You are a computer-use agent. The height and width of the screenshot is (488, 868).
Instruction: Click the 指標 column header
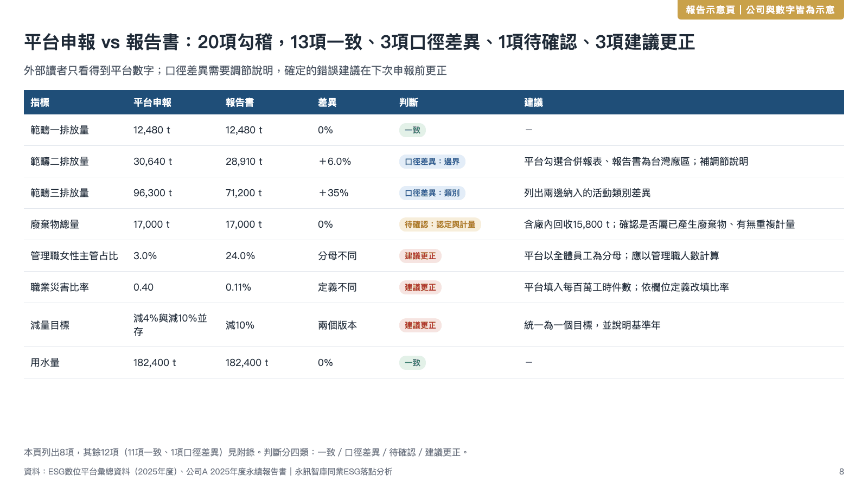click(x=40, y=102)
